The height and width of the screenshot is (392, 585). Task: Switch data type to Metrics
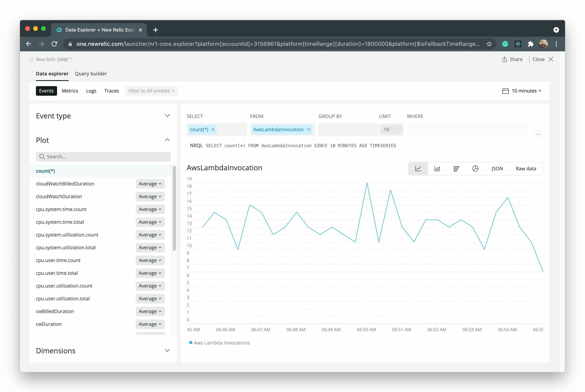coord(70,91)
